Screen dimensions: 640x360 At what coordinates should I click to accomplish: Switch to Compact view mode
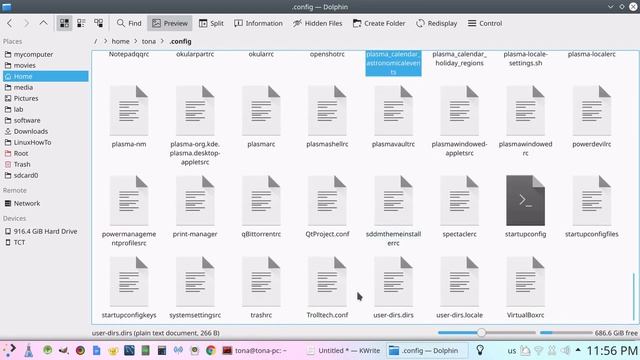click(81, 23)
